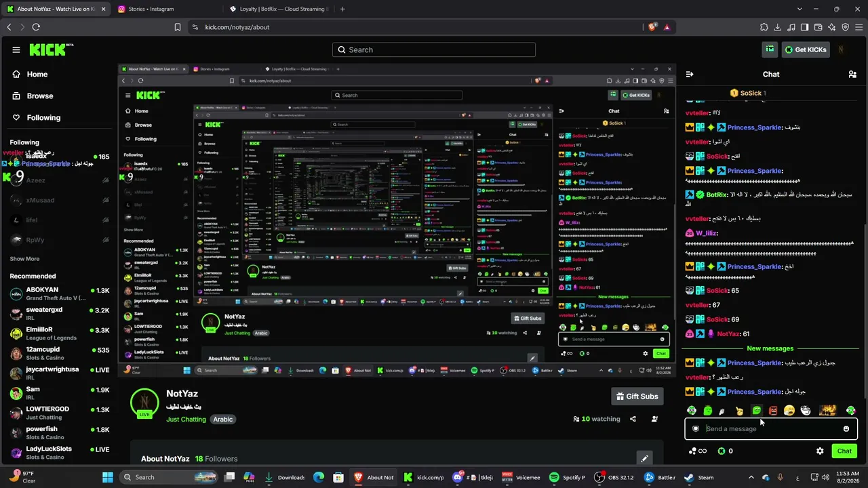Open xMusaad followed channel
Viewport: 868px width, 488px height.
(x=60, y=200)
